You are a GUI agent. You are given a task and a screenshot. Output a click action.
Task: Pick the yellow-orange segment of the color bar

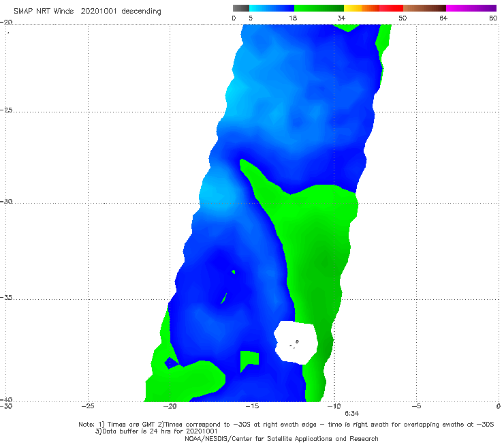pyautogui.click(x=362, y=8)
